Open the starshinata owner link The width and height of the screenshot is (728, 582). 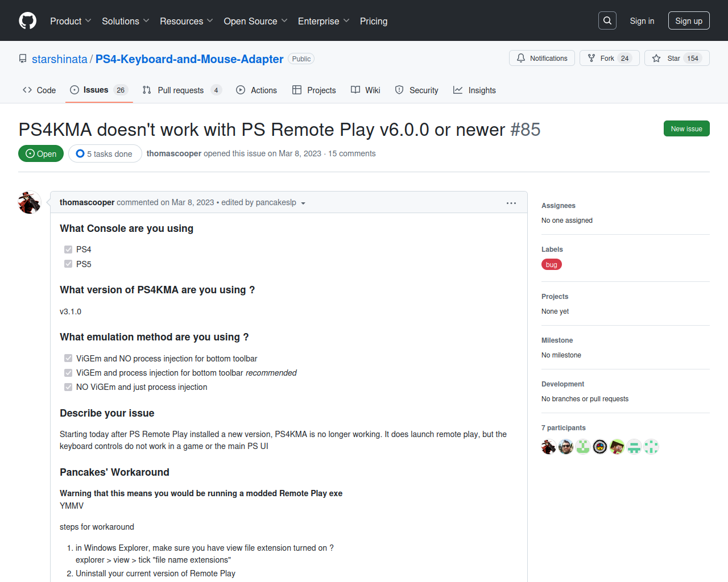[x=60, y=59]
